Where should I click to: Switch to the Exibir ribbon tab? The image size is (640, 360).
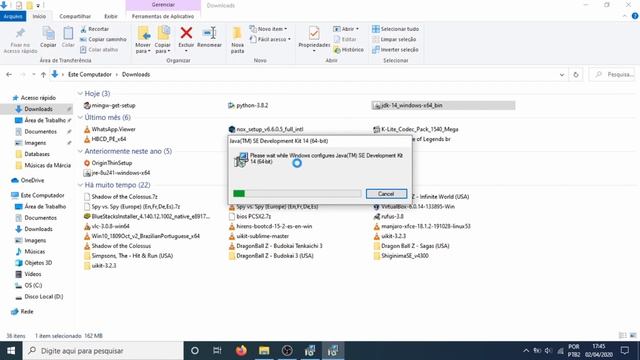pos(111,16)
